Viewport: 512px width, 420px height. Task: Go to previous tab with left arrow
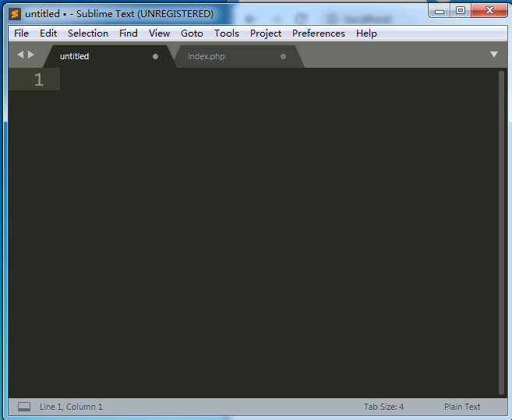coord(20,55)
